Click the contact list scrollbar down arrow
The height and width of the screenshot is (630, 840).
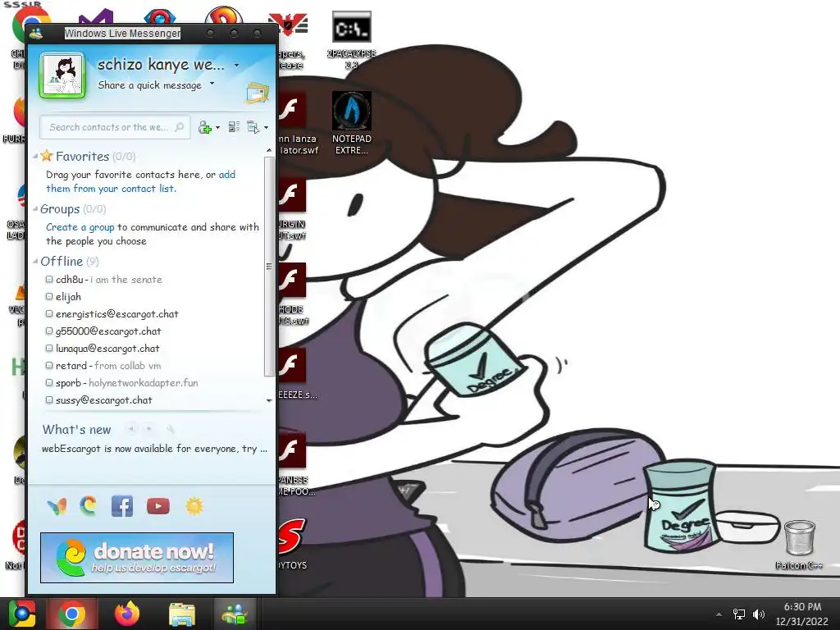pos(269,400)
